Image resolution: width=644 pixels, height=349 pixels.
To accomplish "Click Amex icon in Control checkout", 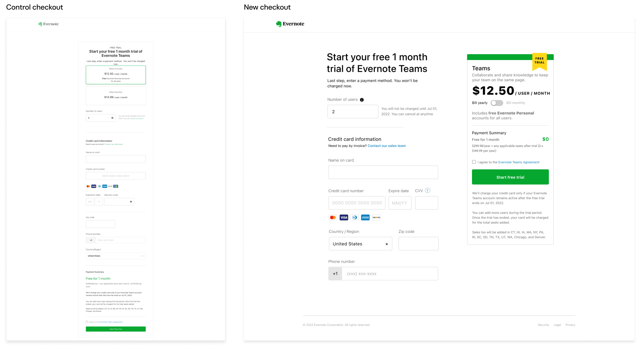I will tap(105, 186).
